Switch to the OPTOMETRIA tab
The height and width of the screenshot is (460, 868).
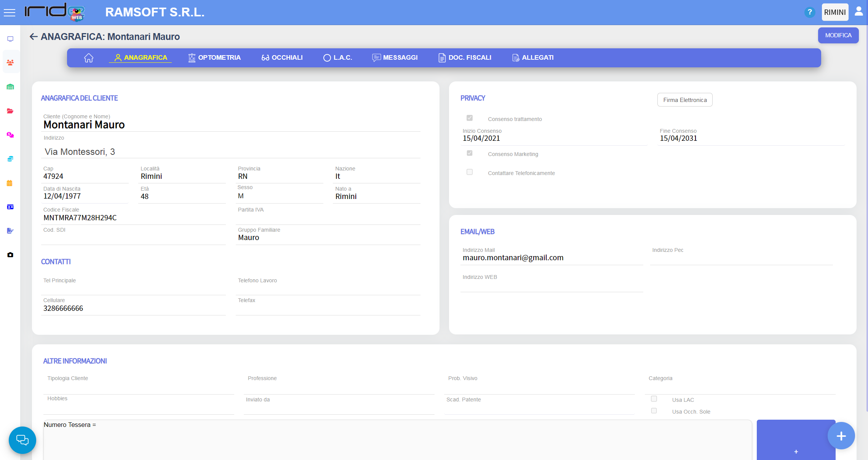[214, 58]
